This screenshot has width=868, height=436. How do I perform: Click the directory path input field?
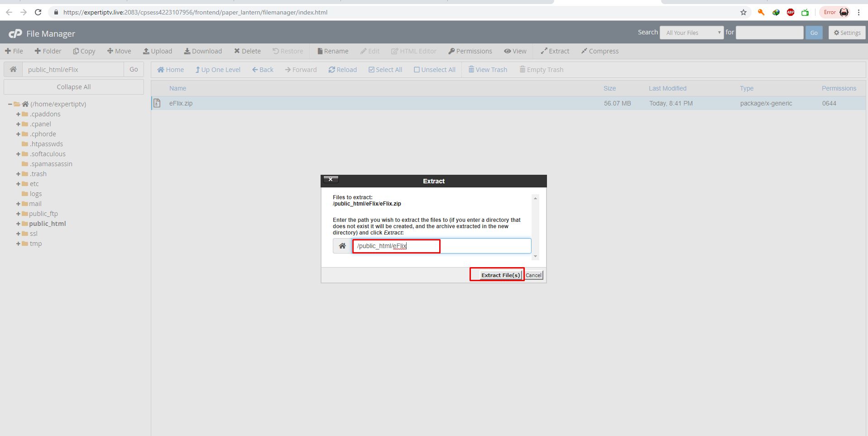[73, 69]
